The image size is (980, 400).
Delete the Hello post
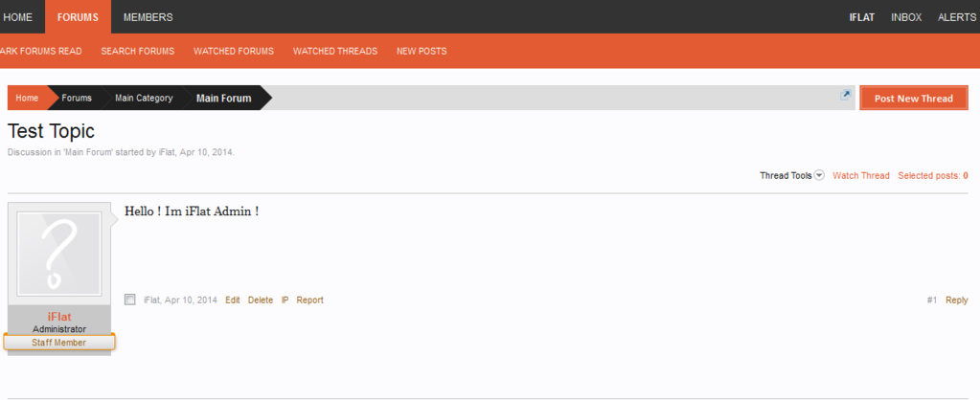261,300
